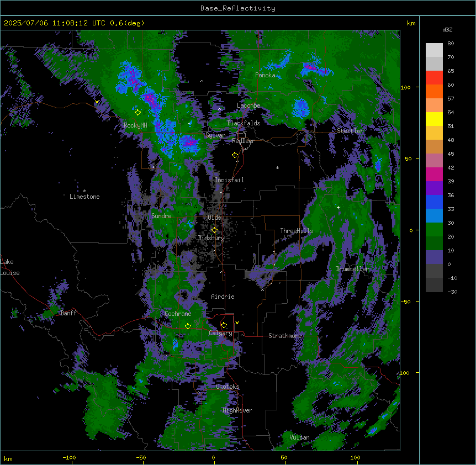Select the Stettler label
The width and height of the screenshot is (476, 465).
(x=350, y=131)
